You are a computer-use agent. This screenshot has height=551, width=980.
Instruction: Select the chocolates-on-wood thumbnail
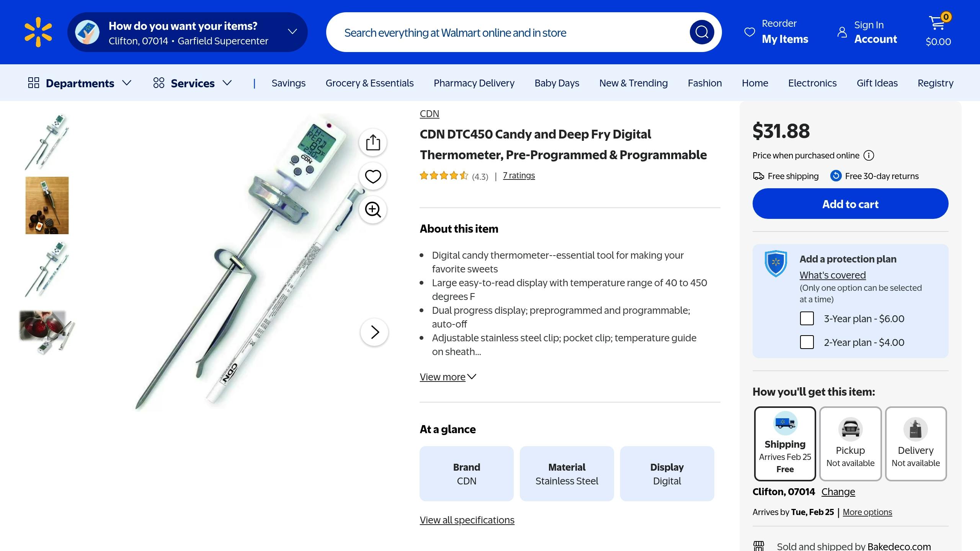pyautogui.click(x=47, y=205)
